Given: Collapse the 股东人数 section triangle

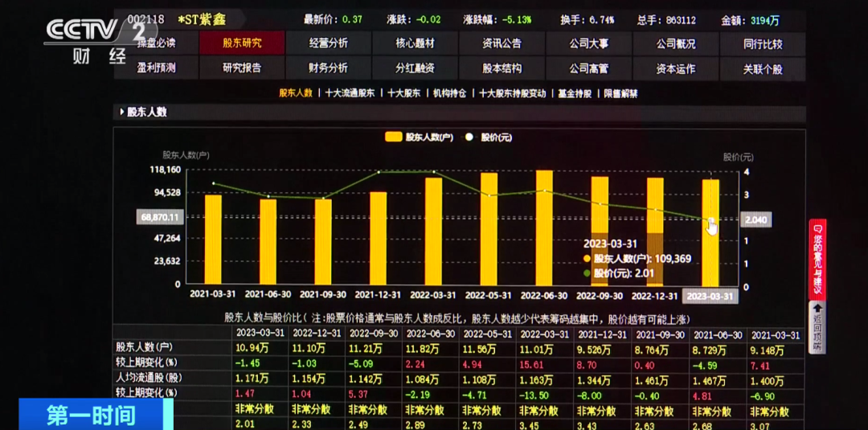Looking at the screenshot, I should coord(122,113).
